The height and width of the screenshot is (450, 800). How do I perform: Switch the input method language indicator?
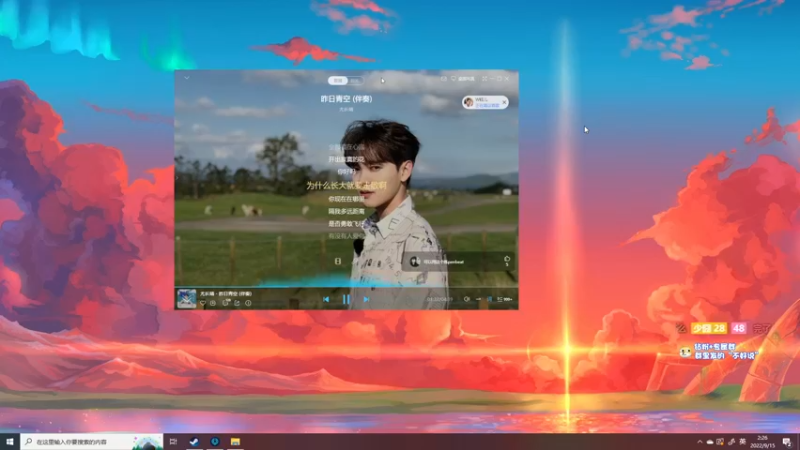(x=742, y=442)
